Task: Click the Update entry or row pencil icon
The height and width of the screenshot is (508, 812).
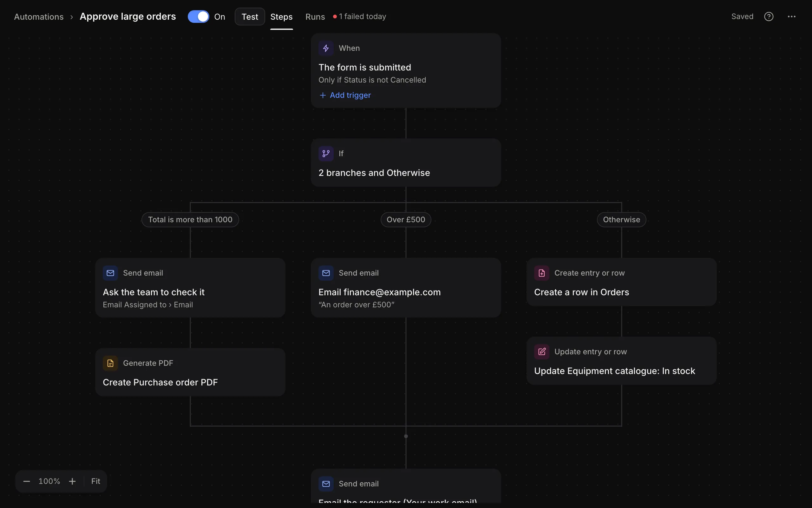Action: (541, 351)
